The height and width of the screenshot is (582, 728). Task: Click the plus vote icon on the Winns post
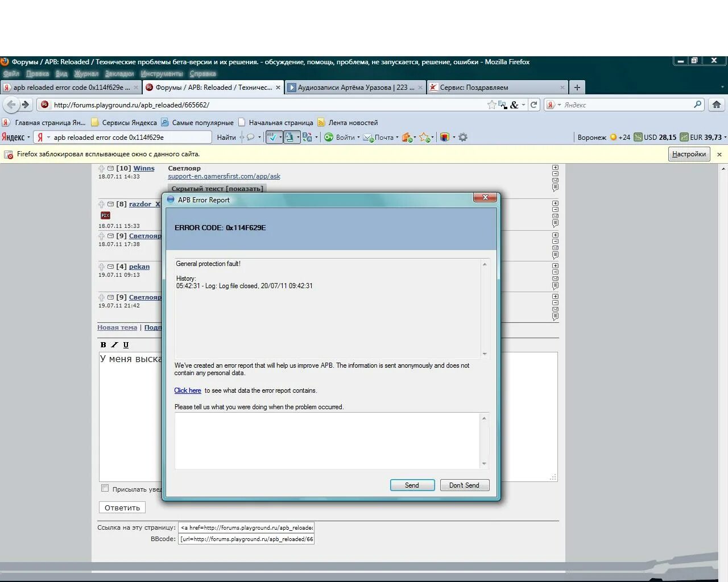point(555,168)
